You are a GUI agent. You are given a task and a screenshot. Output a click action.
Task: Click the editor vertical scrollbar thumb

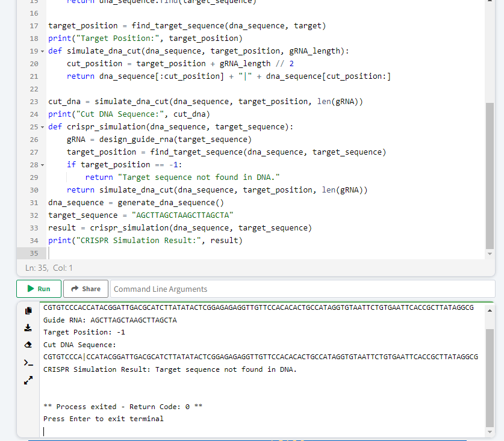click(490, 176)
